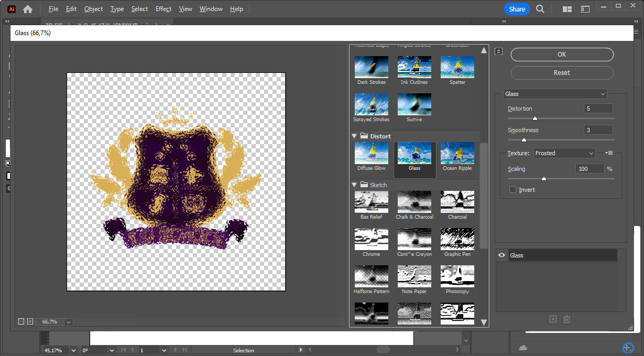Open the Window menu
This screenshot has height=356, width=644.
(211, 9)
